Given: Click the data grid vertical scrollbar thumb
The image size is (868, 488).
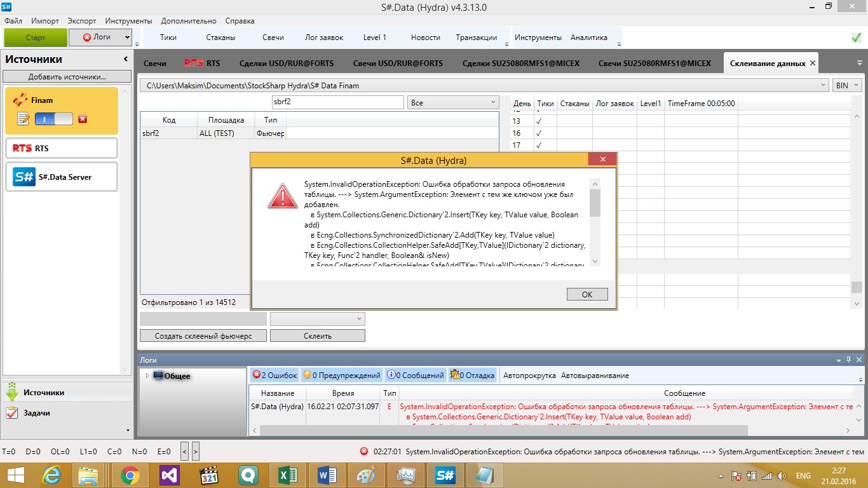Looking at the screenshot, I should 857,287.
